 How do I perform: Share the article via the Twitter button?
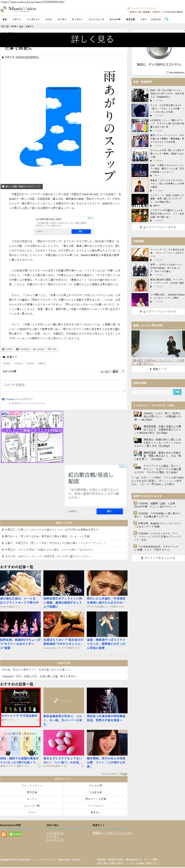7,349
